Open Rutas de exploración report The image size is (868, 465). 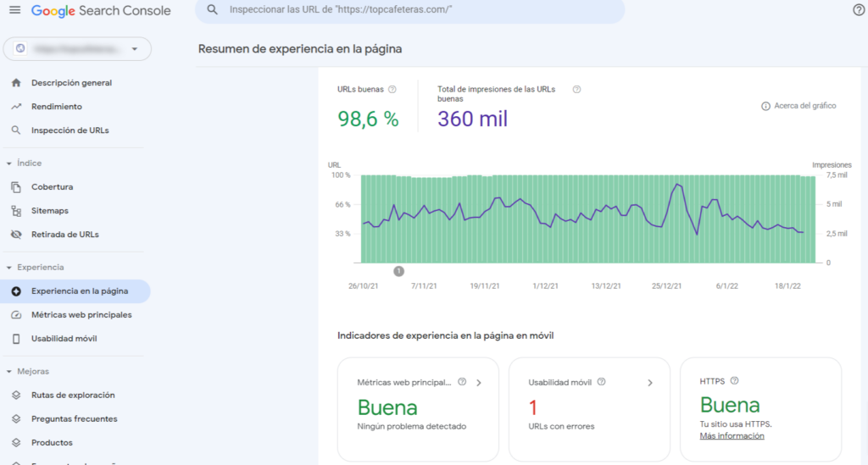tap(73, 396)
